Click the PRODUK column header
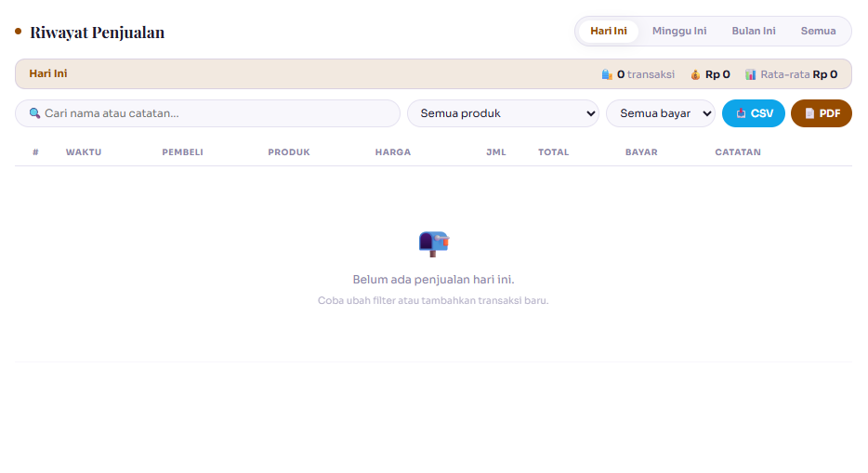868x473 pixels. (289, 152)
